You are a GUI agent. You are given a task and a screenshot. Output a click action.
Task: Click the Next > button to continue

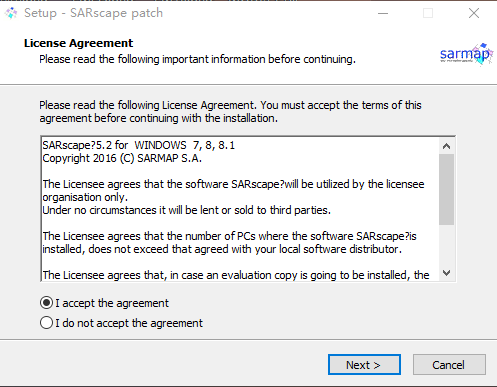(x=364, y=365)
